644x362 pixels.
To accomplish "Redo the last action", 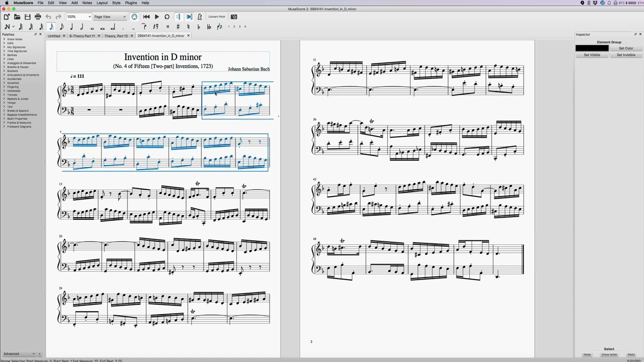I will [58, 17].
